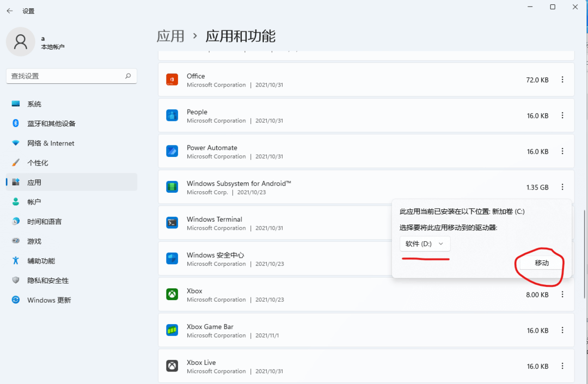
Task: Open more options for Xbox Live
Action: pyautogui.click(x=562, y=365)
